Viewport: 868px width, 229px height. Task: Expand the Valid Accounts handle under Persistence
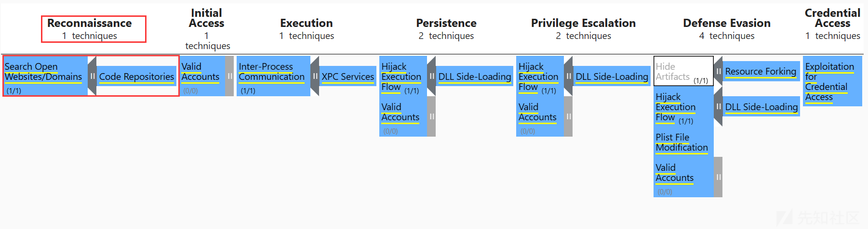pyautogui.click(x=431, y=116)
